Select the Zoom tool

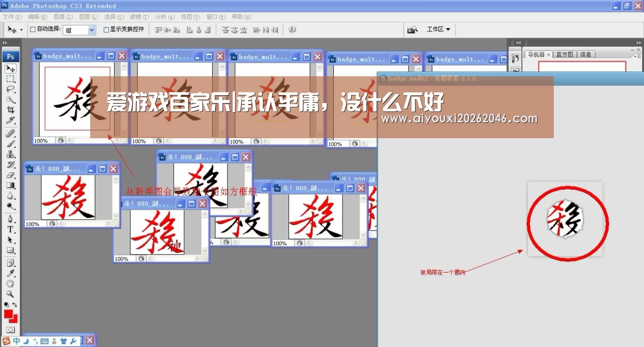click(x=10, y=294)
